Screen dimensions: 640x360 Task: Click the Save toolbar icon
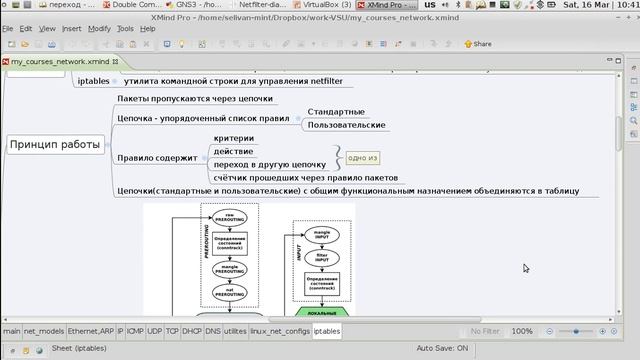click(38, 44)
